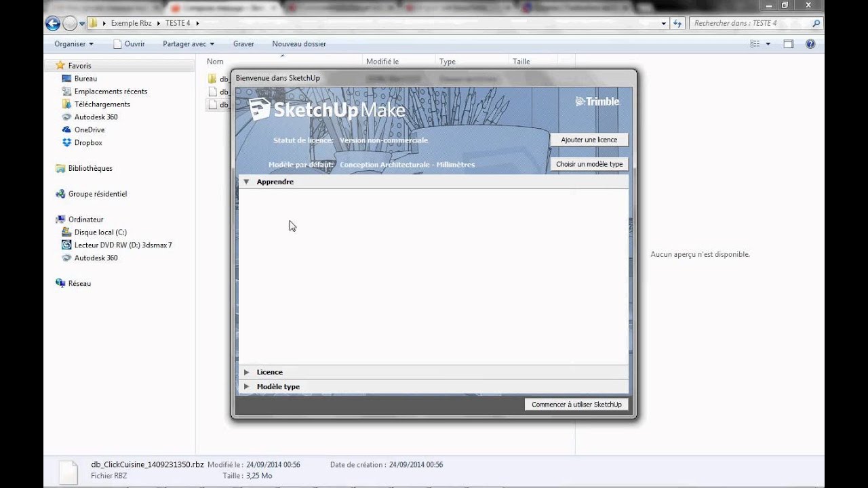Open Explorer help with the question mark
Image resolution: width=868 pixels, height=488 pixels.
tap(810, 44)
